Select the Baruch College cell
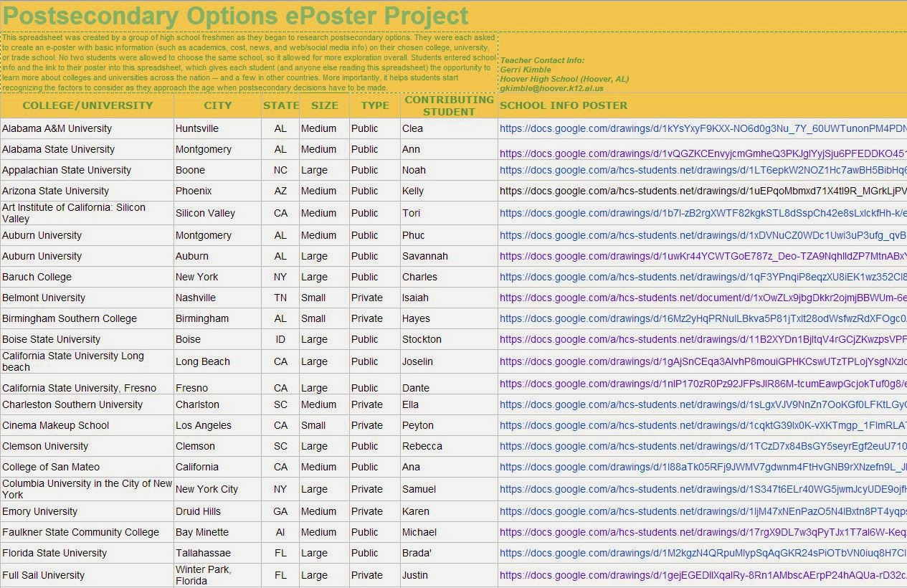 (x=87, y=277)
